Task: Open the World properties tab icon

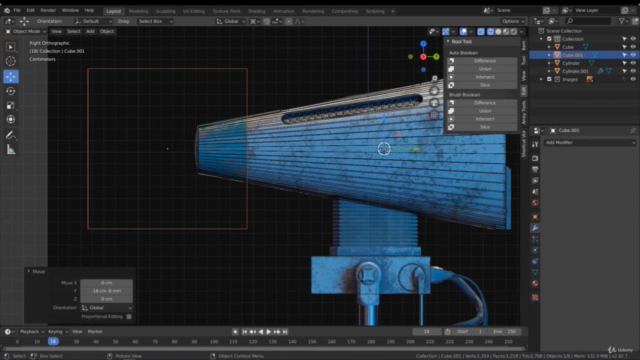Action: click(x=535, y=203)
